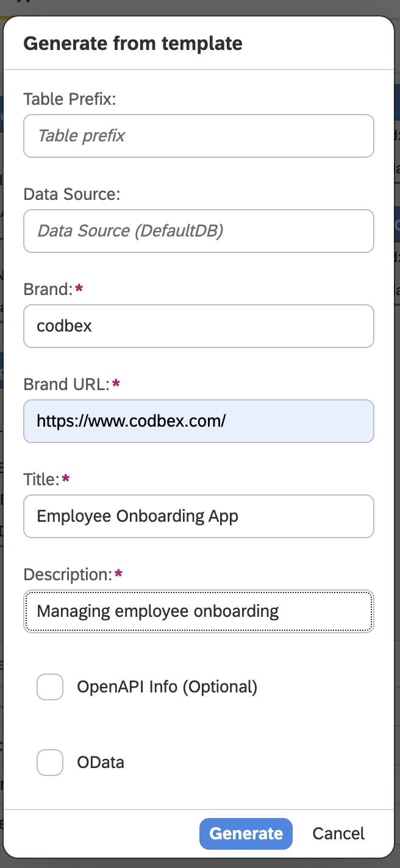The image size is (400, 868).
Task: Click the required asterisk beside Brand URL
Action: [116, 383]
